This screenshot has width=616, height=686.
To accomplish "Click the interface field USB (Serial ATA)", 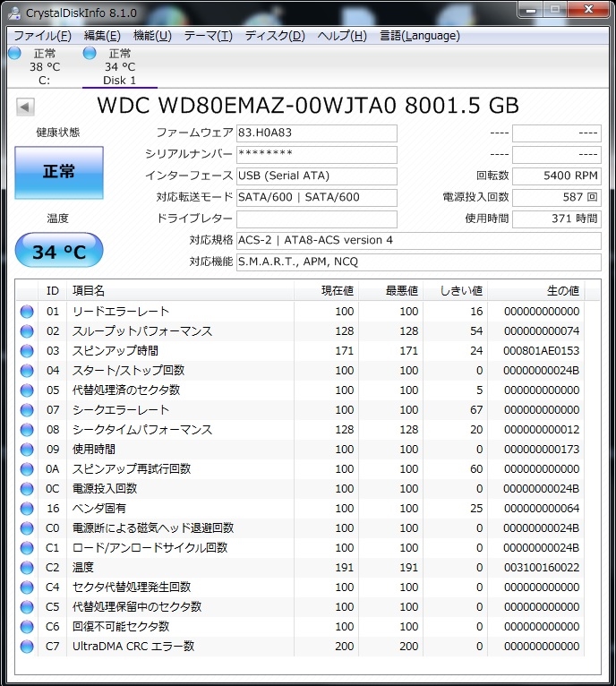I will tap(317, 176).
